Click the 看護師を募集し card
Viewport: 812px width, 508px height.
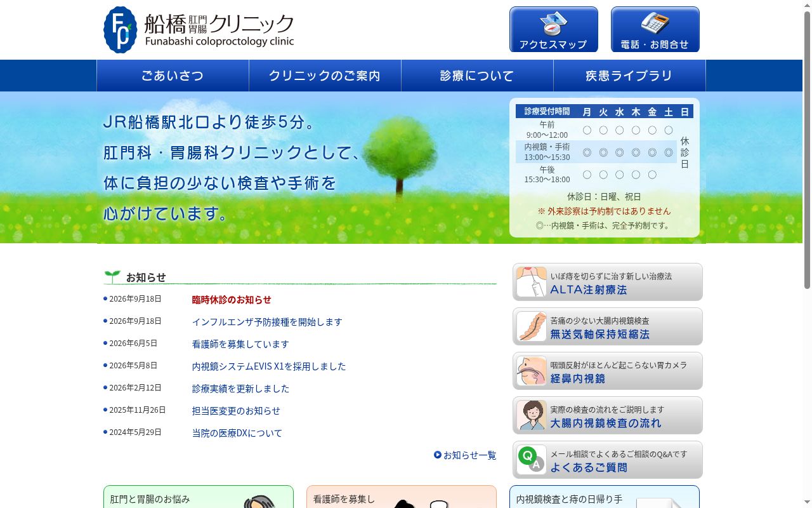pos(402,497)
